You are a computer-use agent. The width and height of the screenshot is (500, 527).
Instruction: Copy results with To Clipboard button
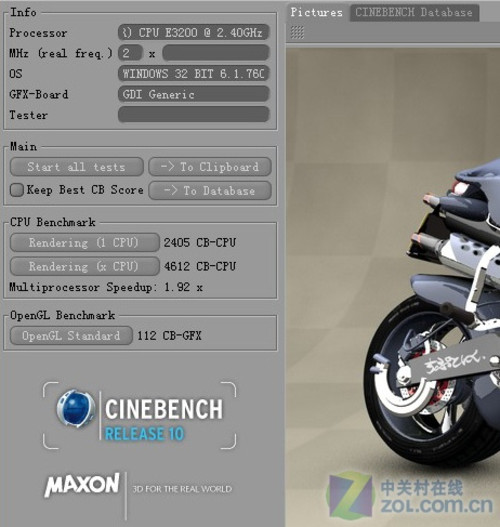(210, 167)
